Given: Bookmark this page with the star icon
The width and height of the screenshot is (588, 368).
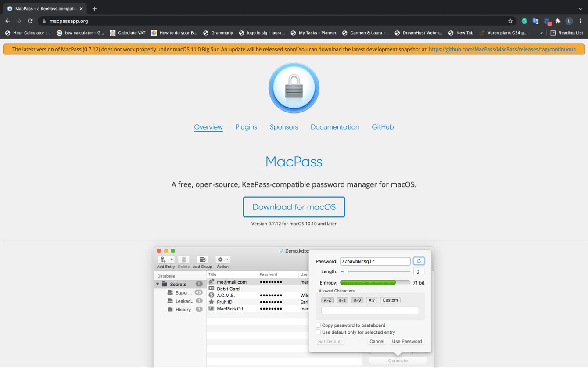Looking at the screenshot, I should click(510, 21).
